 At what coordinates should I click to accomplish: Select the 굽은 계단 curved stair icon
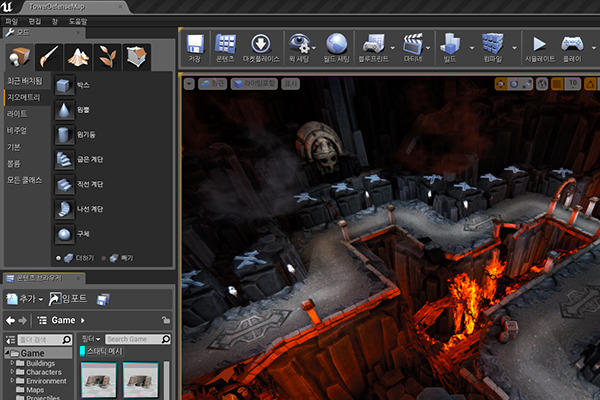click(64, 160)
